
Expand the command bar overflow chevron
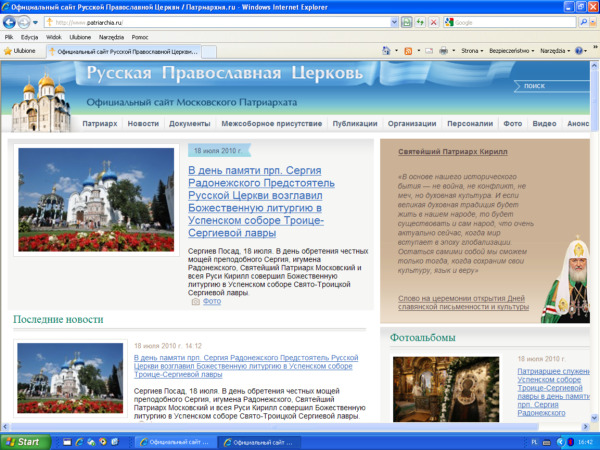[595, 47]
